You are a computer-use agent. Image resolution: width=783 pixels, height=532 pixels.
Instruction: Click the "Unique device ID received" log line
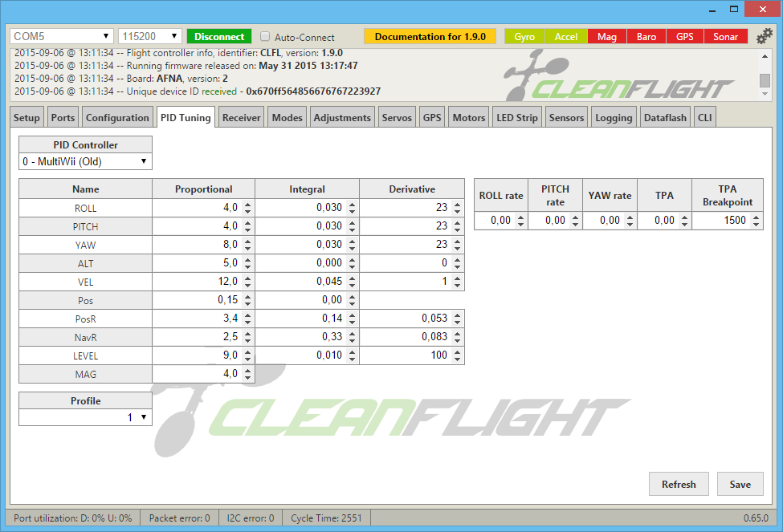pos(198,91)
